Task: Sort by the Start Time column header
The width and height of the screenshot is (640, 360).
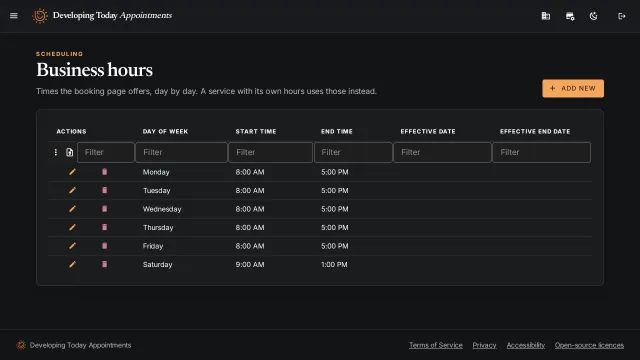Action: (x=256, y=131)
